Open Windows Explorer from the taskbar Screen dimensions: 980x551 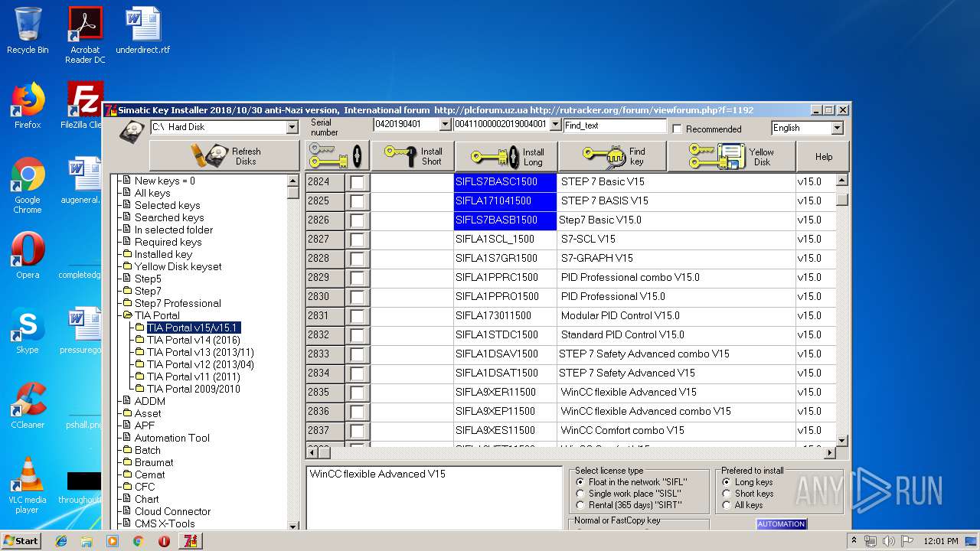87,541
